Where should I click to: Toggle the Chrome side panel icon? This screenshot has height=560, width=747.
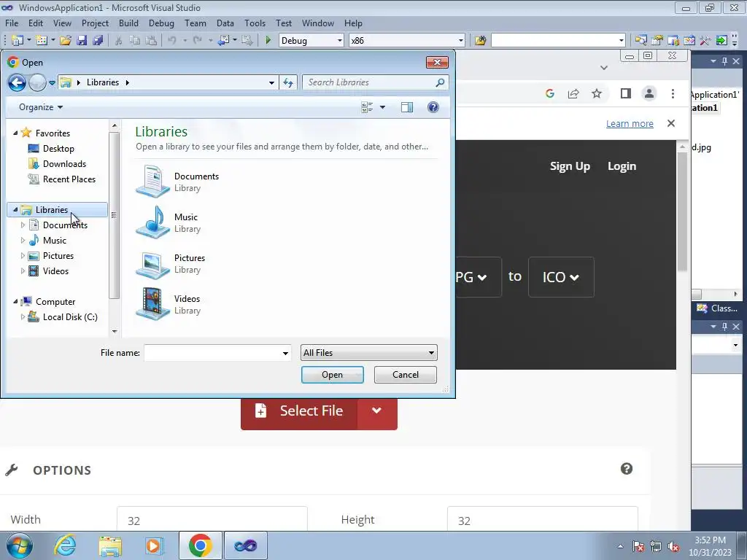pos(625,94)
